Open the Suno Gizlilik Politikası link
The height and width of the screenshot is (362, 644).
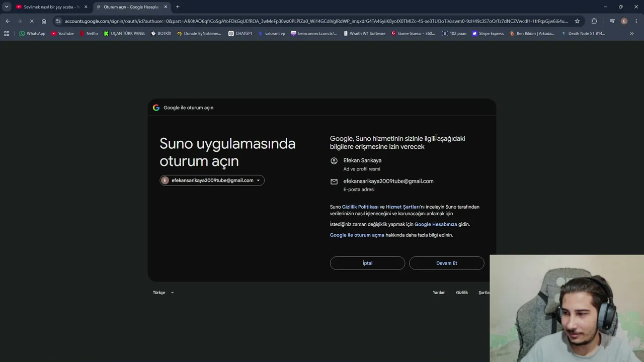[x=360, y=207]
